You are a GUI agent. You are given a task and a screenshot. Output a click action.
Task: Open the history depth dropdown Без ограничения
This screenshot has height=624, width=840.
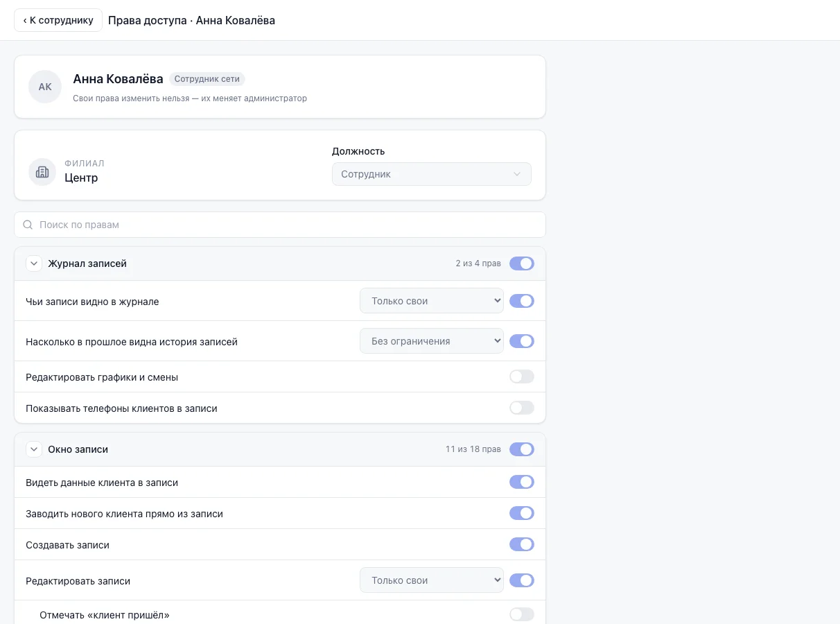click(x=432, y=341)
